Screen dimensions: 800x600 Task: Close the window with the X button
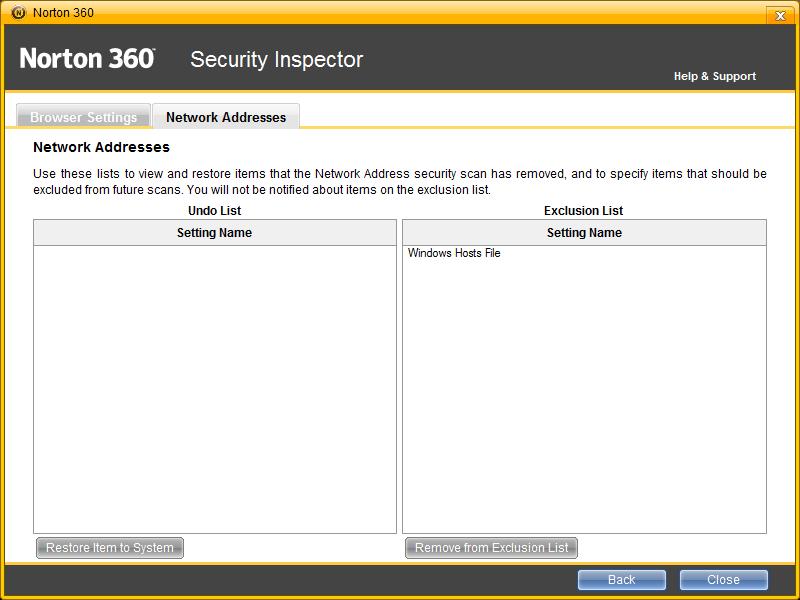pyautogui.click(x=779, y=14)
